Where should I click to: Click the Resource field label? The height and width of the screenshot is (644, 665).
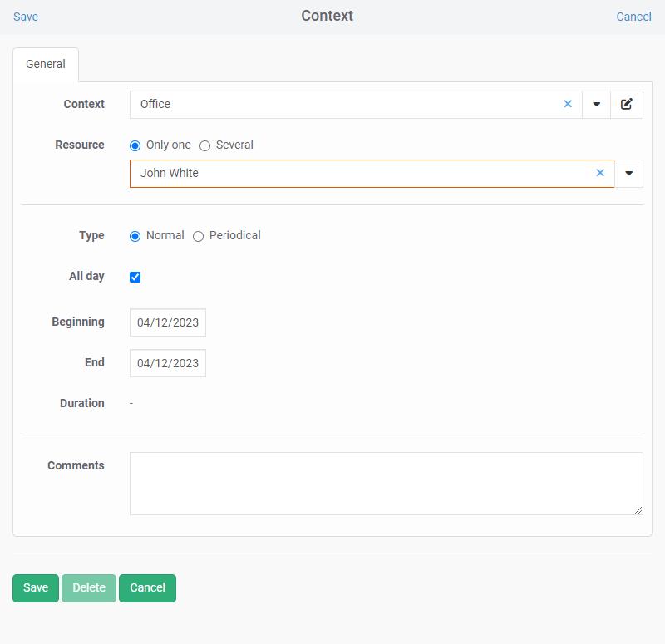pos(80,145)
